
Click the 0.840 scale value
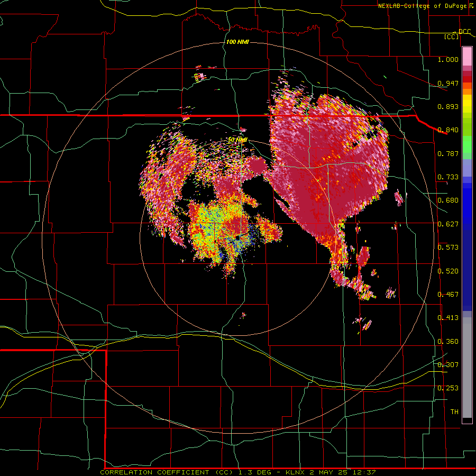coord(448,130)
